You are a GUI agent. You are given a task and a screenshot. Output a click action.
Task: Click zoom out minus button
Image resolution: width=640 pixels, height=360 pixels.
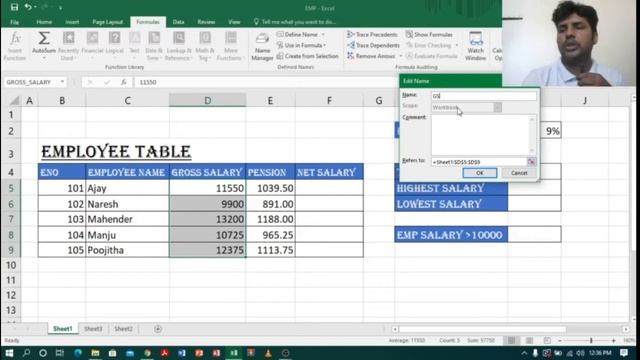pyautogui.click(x=560, y=340)
